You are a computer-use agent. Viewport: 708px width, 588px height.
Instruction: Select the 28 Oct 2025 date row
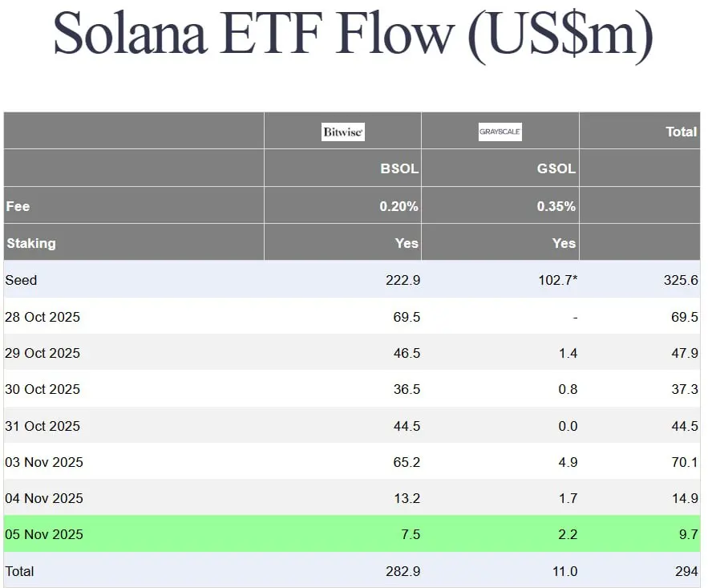pos(42,317)
